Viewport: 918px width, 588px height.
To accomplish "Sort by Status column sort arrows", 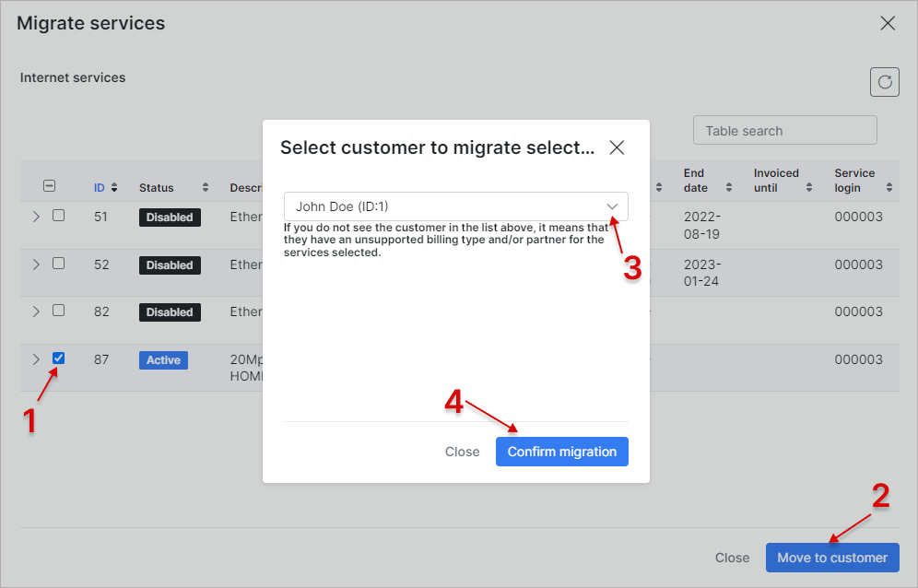I will 206,187.
